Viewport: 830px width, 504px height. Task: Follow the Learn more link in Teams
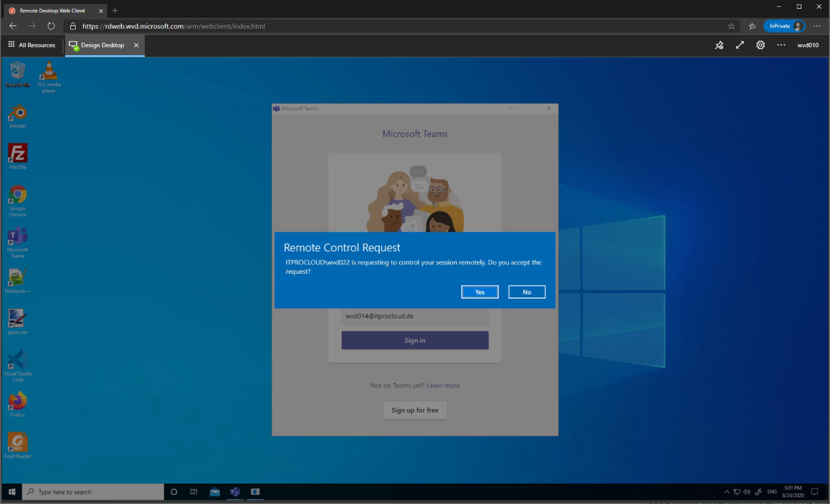pos(443,385)
